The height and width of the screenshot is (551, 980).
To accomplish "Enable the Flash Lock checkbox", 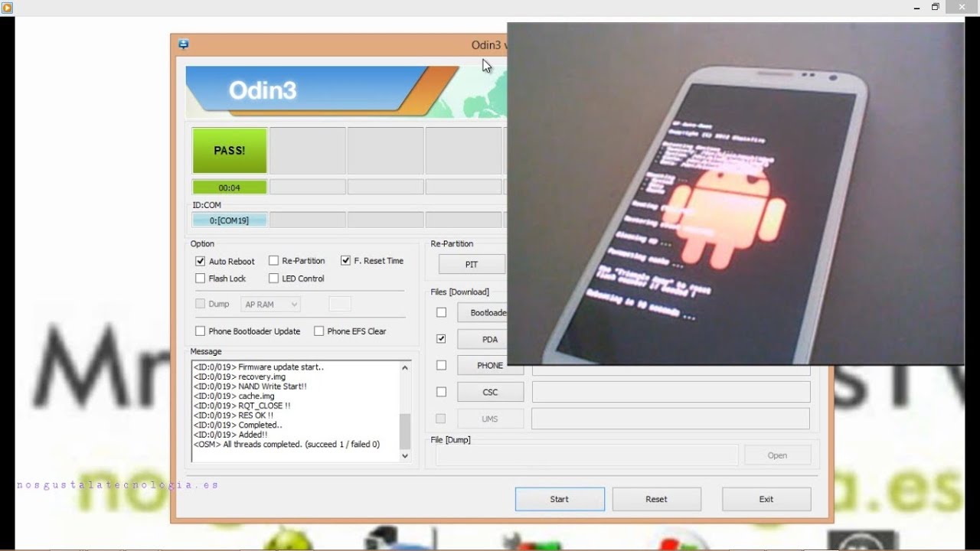I will 201,279.
